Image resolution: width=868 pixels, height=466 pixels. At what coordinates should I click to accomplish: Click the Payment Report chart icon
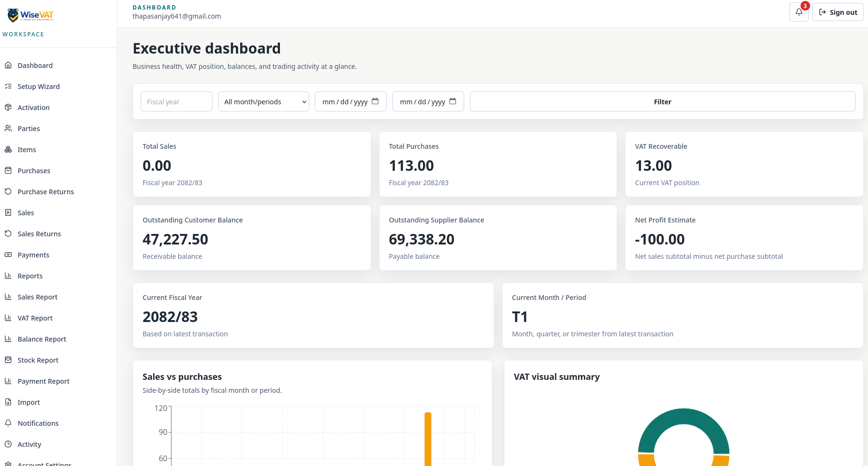click(8, 381)
